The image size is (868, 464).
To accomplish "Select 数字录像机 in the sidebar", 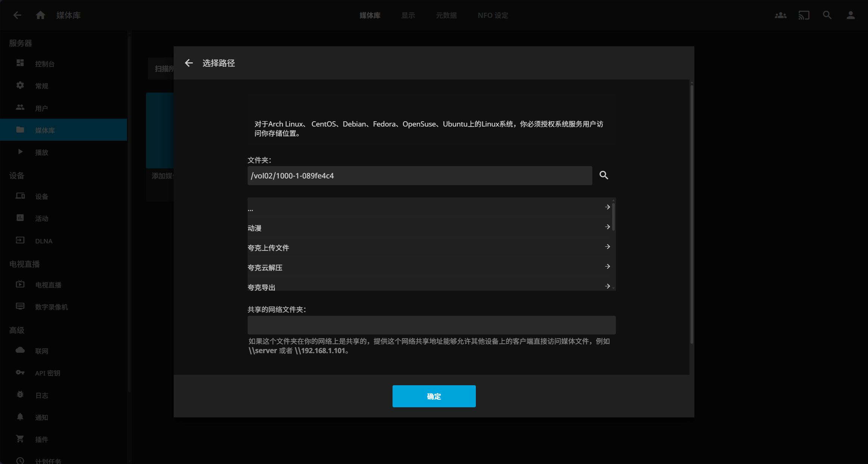I will 51,307.
